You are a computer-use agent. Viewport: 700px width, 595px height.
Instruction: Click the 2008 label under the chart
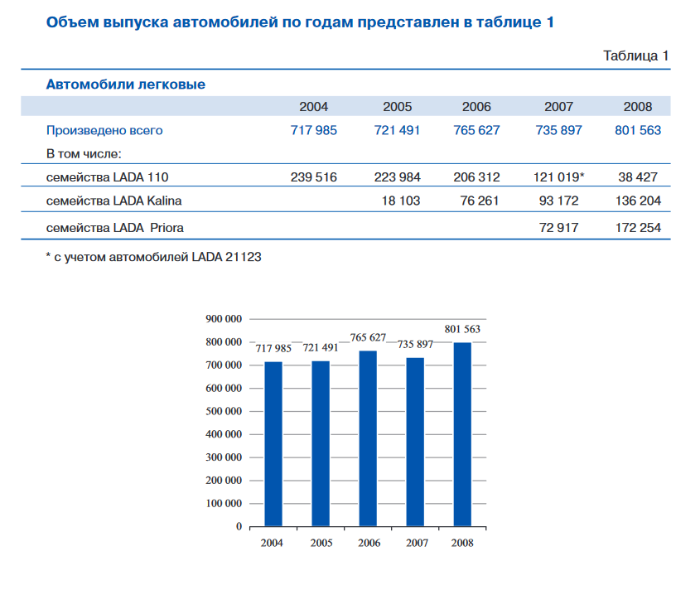[x=462, y=543]
